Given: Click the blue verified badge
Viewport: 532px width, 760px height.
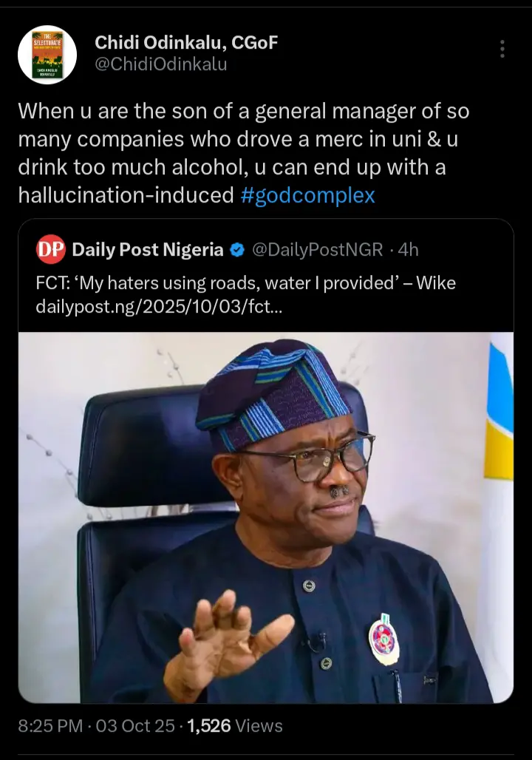Looking at the screenshot, I should pos(237,250).
